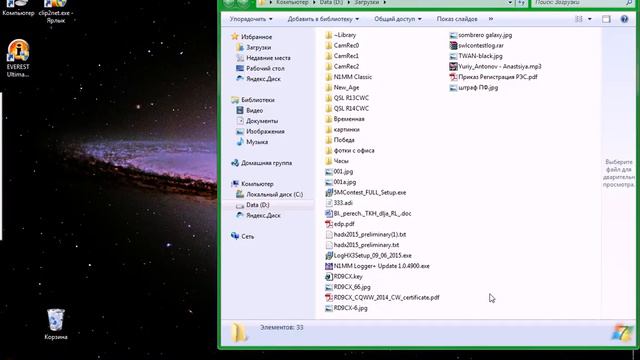Select LogHX3Setup_09_06_2015.exe file
This screenshot has height=360, width=640.
[x=368, y=256]
